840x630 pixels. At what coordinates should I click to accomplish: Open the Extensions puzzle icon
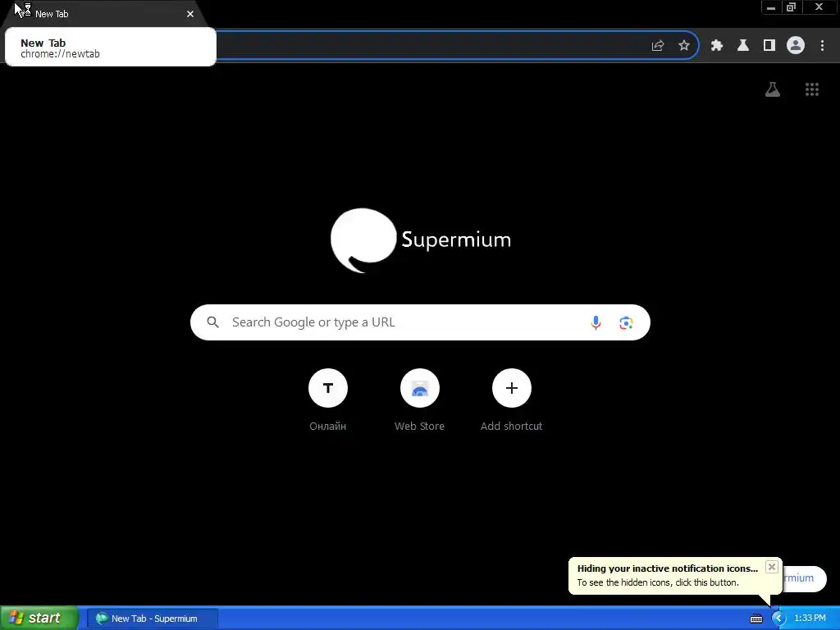pos(717,46)
